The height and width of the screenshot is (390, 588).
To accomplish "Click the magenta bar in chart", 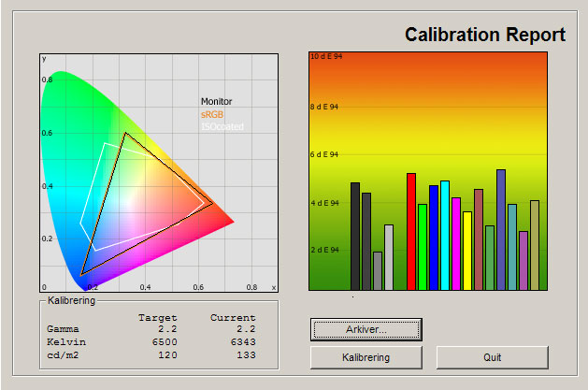I will point(456,243).
